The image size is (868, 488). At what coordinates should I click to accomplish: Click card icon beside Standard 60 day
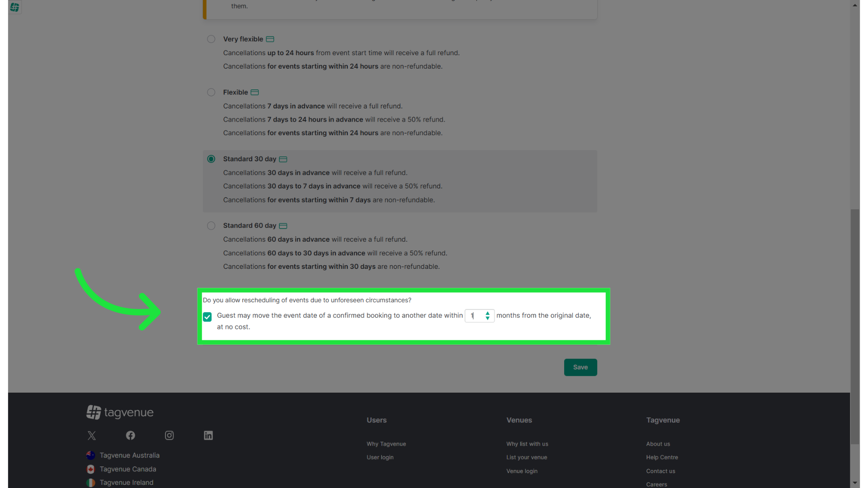(283, 226)
